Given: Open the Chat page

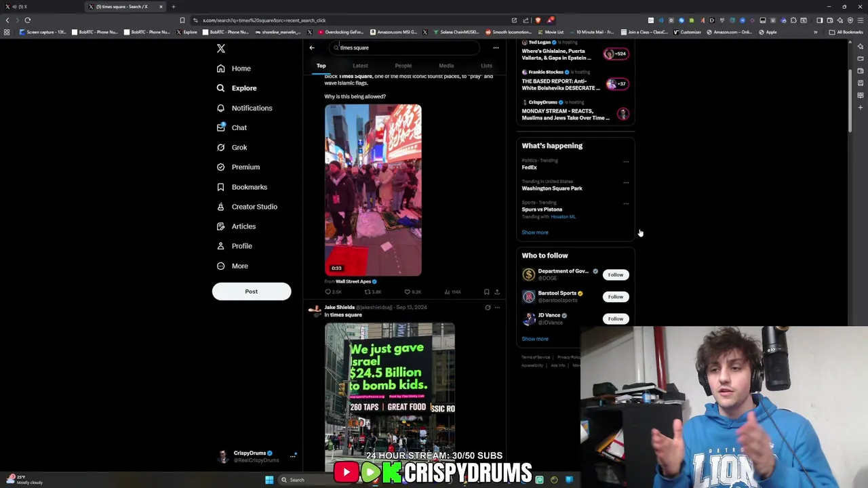Looking at the screenshot, I should 232,127.
